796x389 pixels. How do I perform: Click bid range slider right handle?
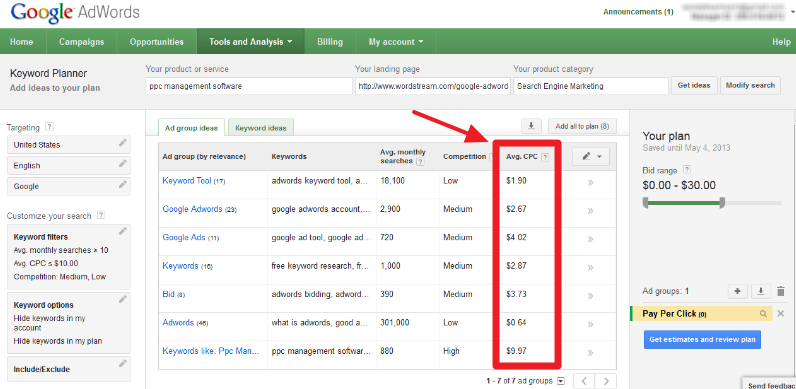722,203
